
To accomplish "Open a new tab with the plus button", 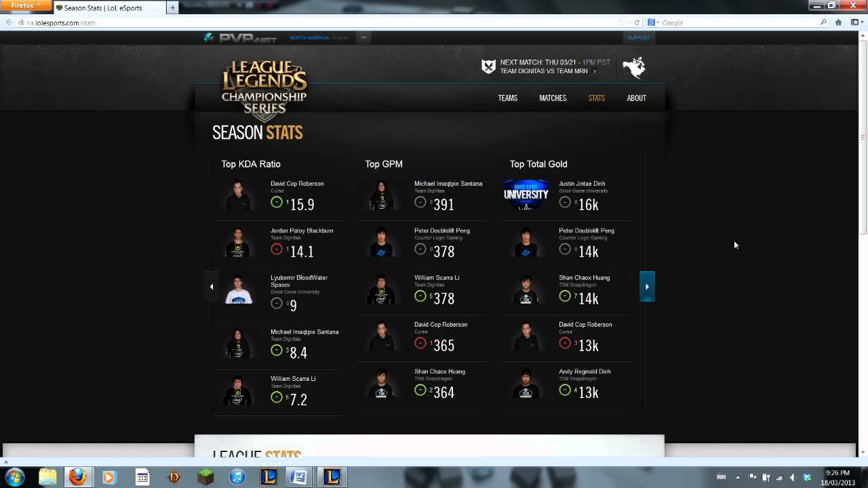I will 173,7.
